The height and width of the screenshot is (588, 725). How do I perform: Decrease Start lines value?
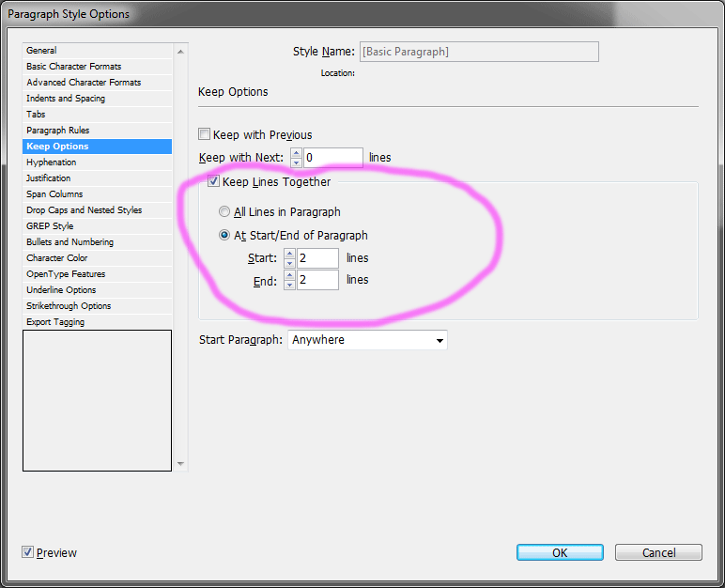click(x=289, y=263)
